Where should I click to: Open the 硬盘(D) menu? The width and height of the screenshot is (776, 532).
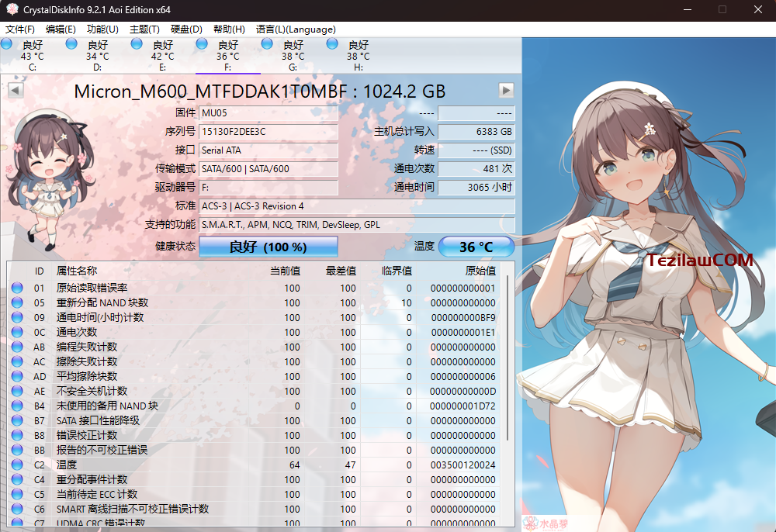186,29
